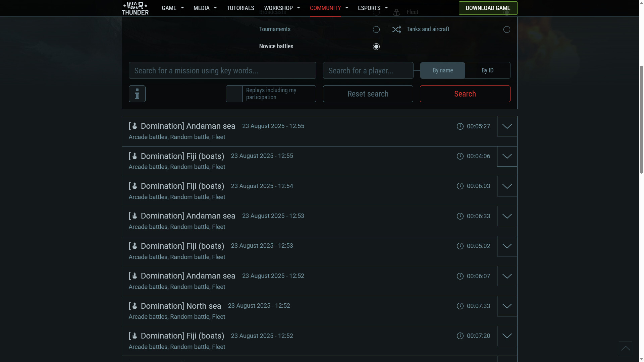Click the clock icon next to 00:07:33
644x362 pixels.
point(460,306)
